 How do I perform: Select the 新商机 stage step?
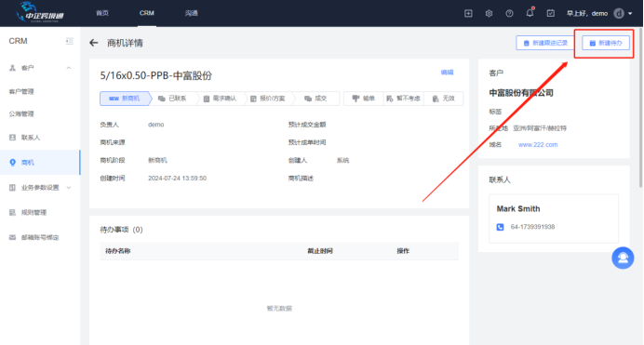coord(125,99)
